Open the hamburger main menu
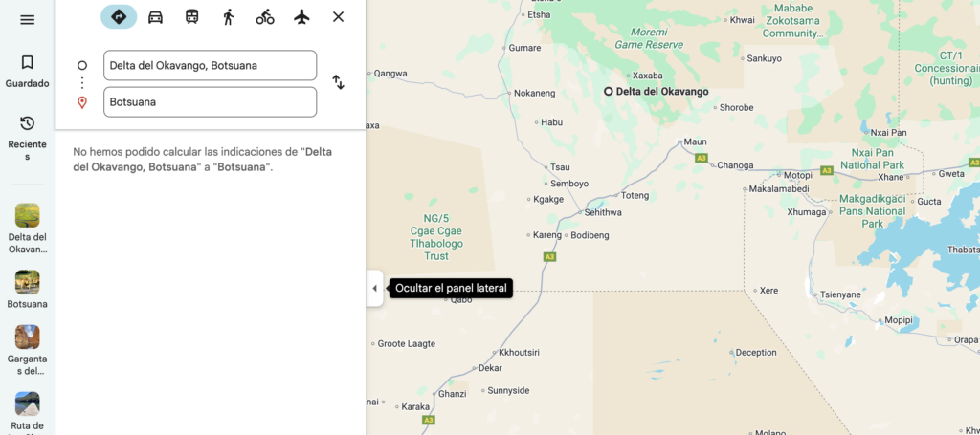This screenshot has height=435, width=980. 27,19
